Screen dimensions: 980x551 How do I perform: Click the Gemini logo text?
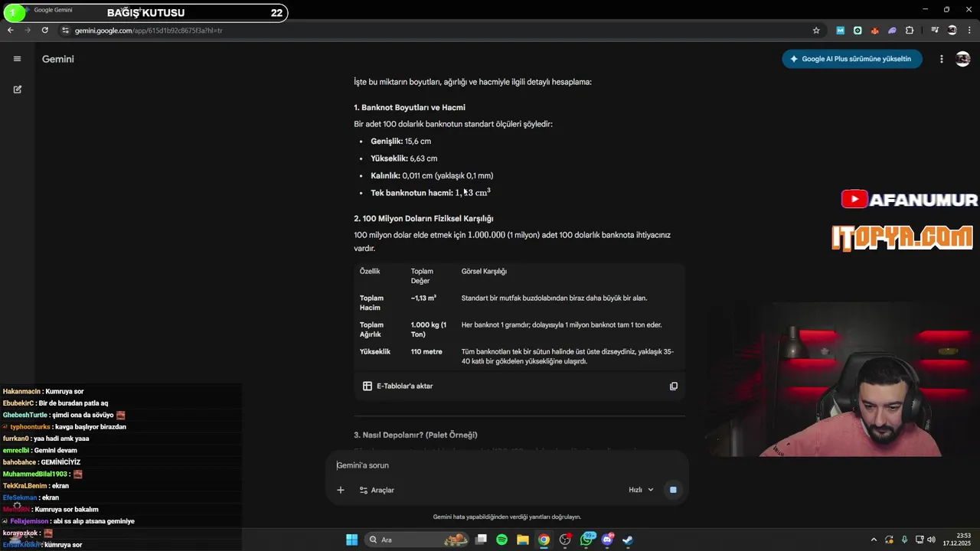click(x=58, y=59)
